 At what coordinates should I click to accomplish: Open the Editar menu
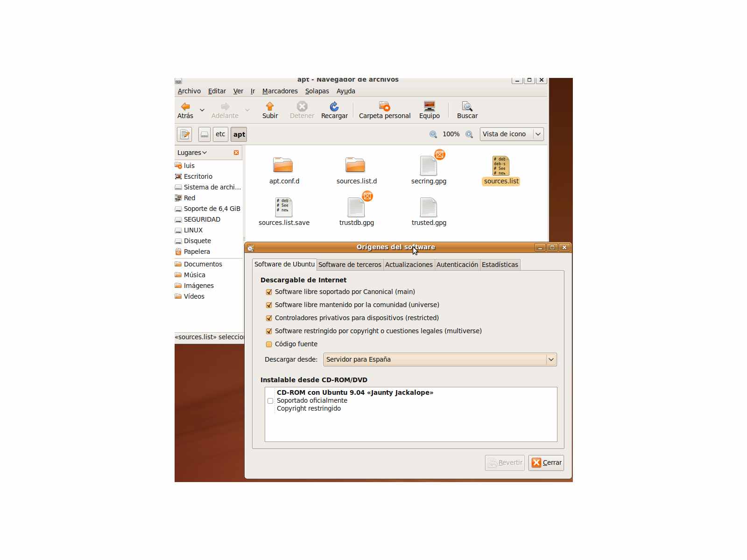click(x=217, y=91)
